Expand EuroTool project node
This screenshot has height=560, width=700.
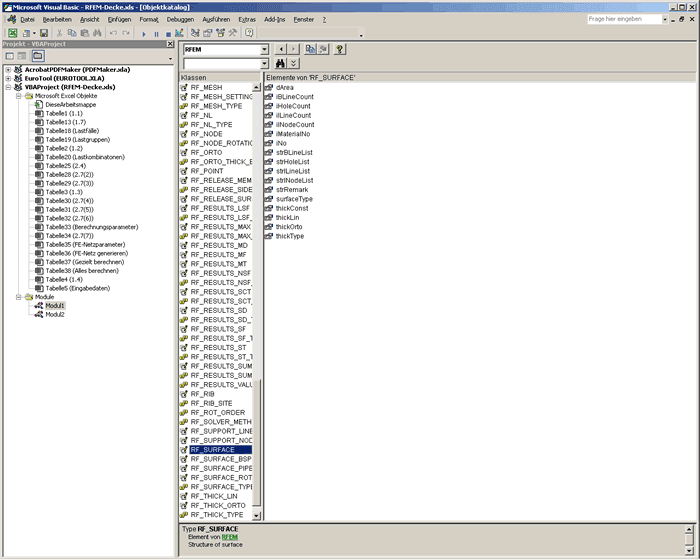pos(8,78)
